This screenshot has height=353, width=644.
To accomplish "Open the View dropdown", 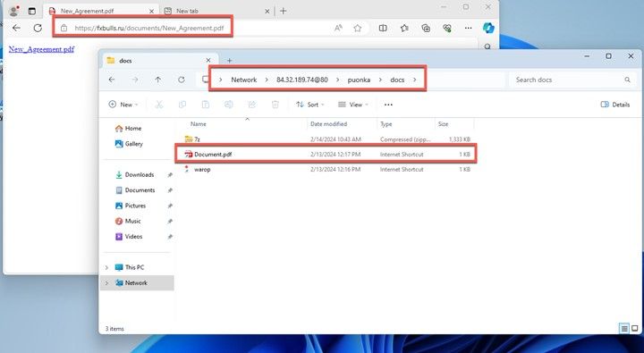I will [352, 105].
